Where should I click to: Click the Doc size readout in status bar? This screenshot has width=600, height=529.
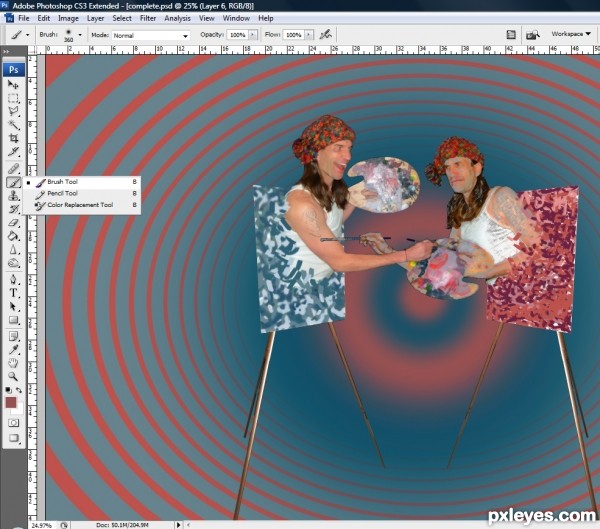122,525
